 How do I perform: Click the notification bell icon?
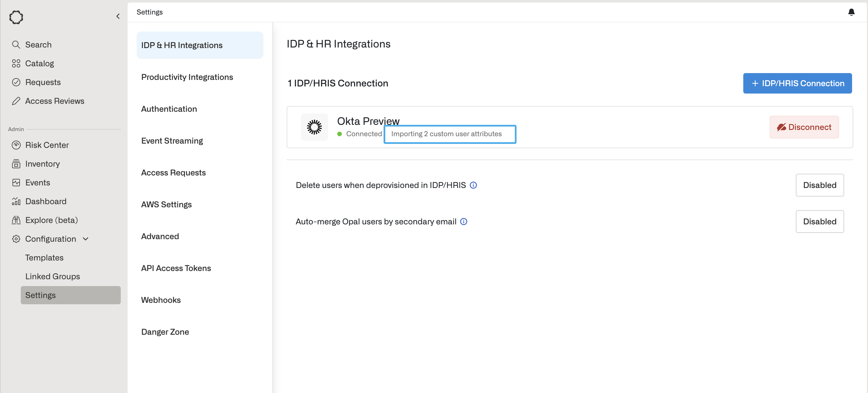pyautogui.click(x=851, y=12)
